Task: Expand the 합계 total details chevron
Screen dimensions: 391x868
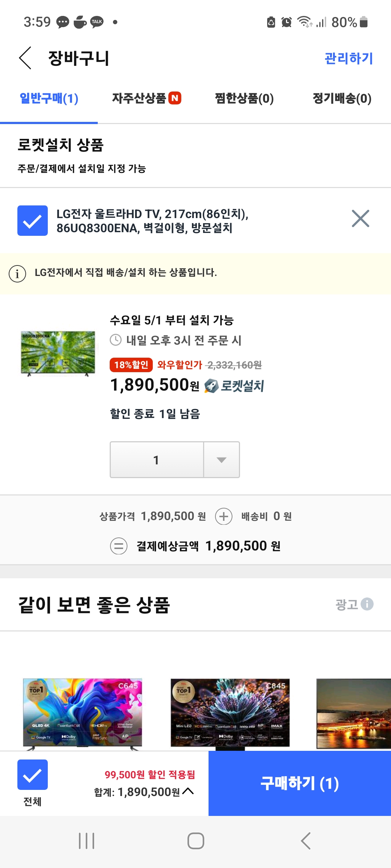Action: tap(188, 791)
